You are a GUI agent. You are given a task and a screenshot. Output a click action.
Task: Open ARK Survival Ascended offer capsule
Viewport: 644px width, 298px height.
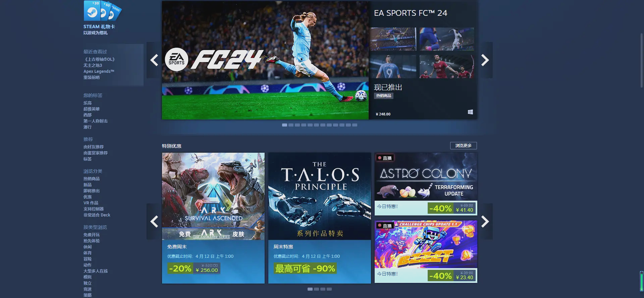point(213,218)
